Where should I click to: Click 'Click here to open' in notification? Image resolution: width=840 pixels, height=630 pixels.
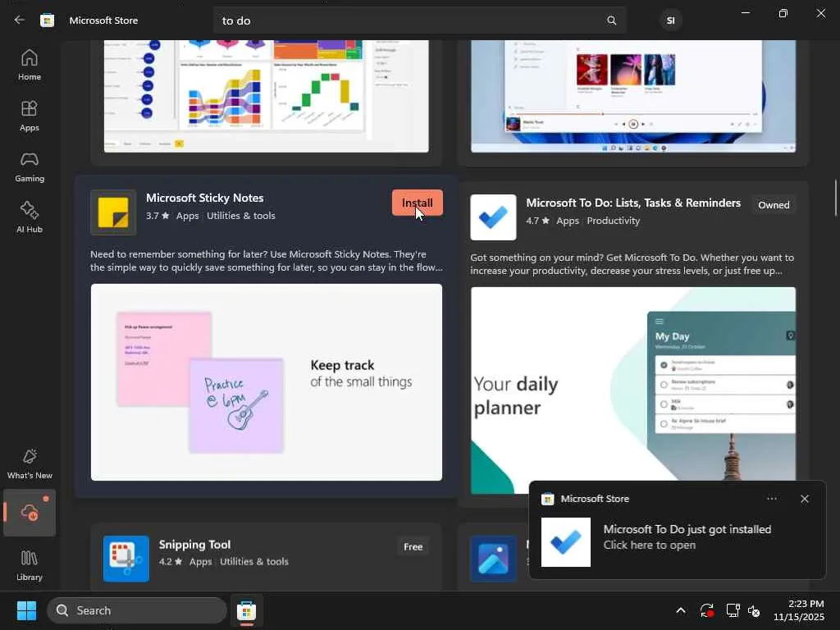650,545
